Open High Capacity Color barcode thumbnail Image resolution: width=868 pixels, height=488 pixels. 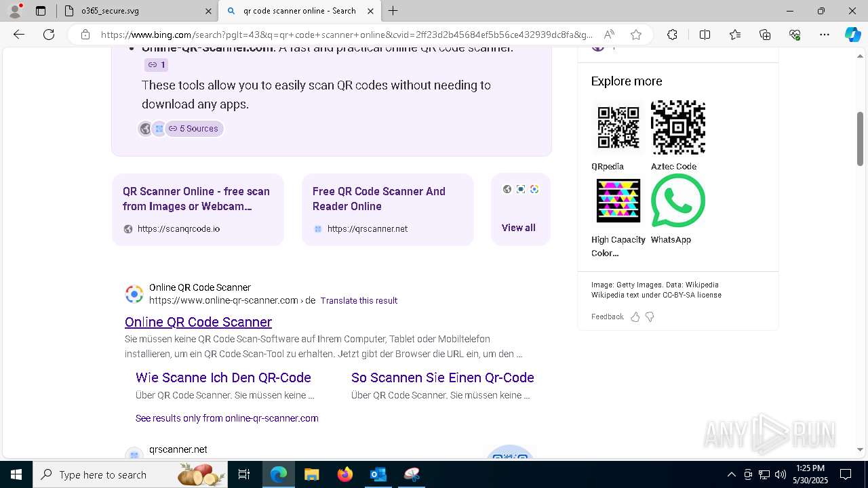pyautogui.click(x=618, y=201)
